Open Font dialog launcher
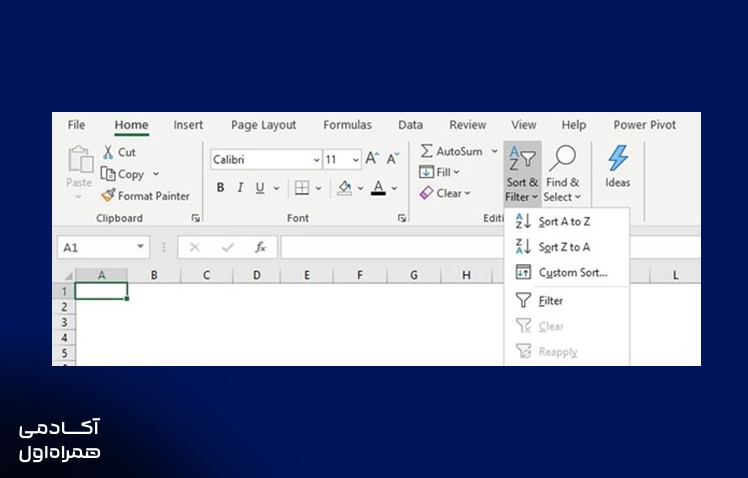 [x=402, y=218]
